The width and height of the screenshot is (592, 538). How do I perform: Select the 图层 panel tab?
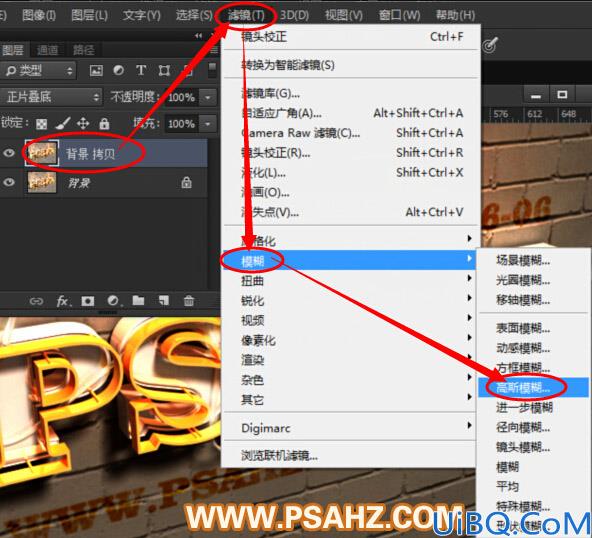tap(12, 49)
